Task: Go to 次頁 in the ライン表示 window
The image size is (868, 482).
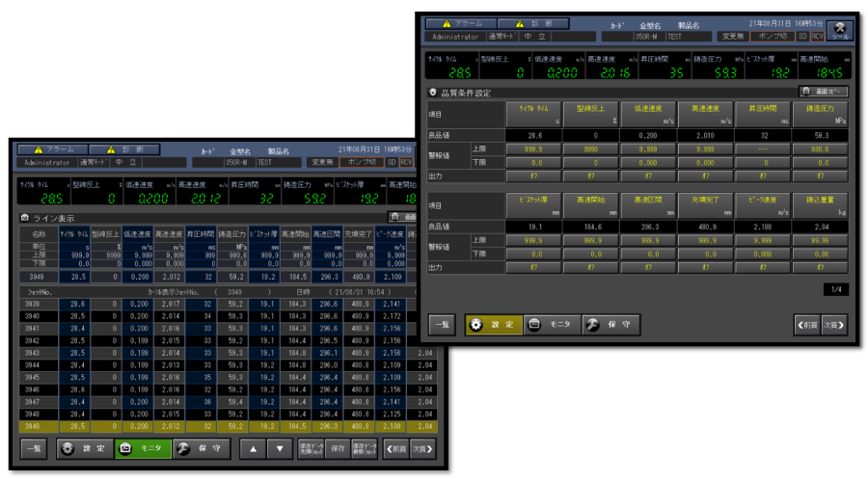Action: (x=422, y=449)
